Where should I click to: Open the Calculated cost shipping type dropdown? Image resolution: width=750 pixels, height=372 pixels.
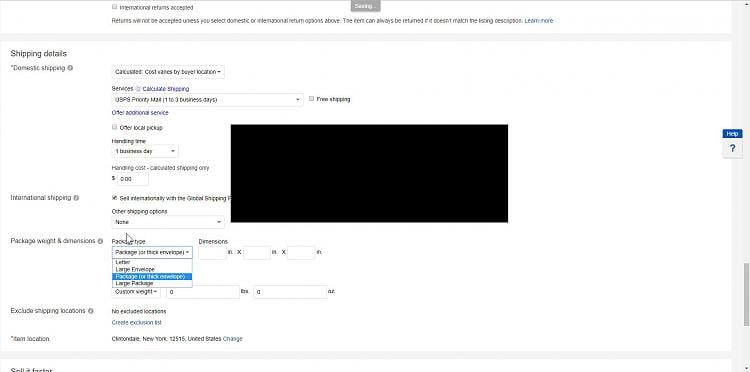(168, 72)
